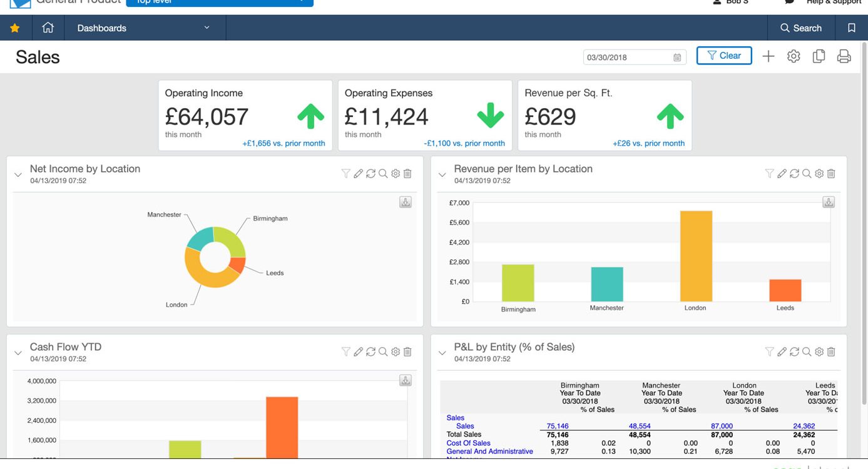This screenshot has width=868, height=469.
Task: Download the Cash Flow YTD chart
Action: (406, 380)
